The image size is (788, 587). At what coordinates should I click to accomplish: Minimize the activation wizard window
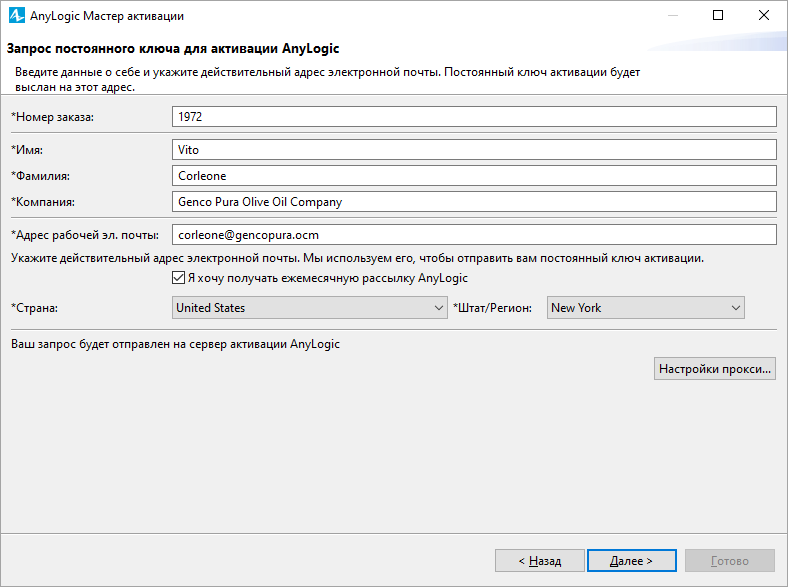[673, 16]
